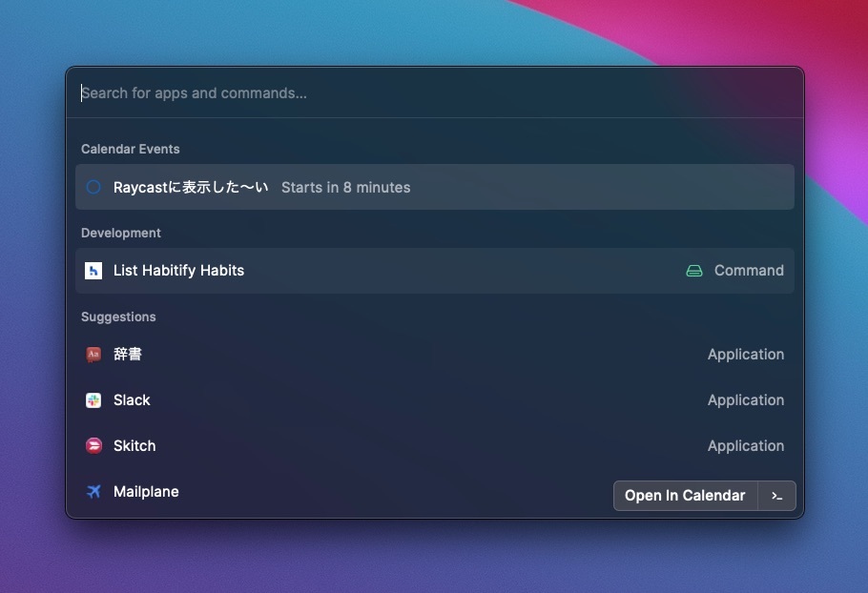Open the Skitch application suggestion
The width and height of the screenshot is (868, 593).
(435, 446)
